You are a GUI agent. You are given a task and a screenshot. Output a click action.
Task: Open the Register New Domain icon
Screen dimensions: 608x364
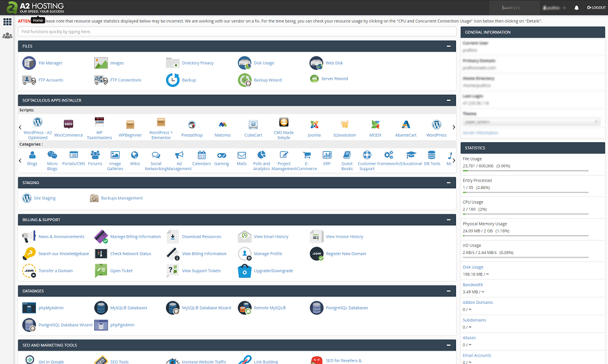[x=316, y=253]
